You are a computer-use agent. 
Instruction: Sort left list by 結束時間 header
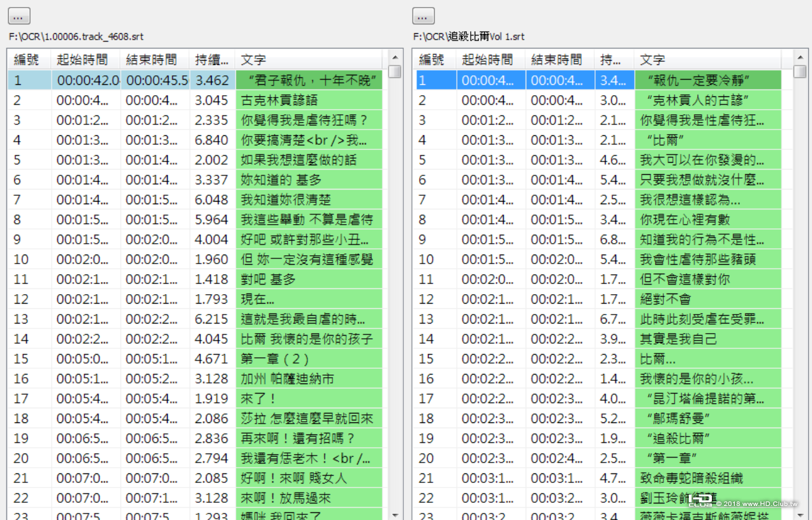(x=155, y=60)
